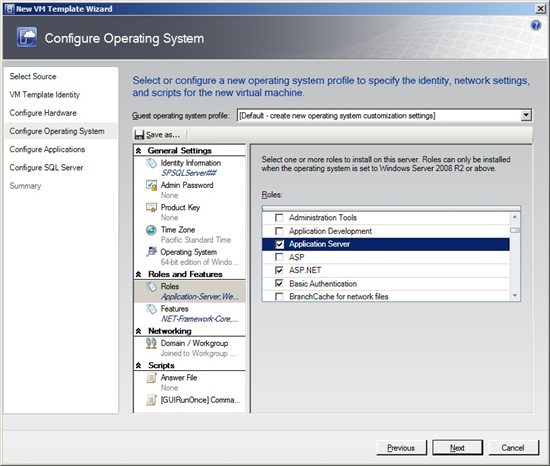Go to the Select Source step

33,76
